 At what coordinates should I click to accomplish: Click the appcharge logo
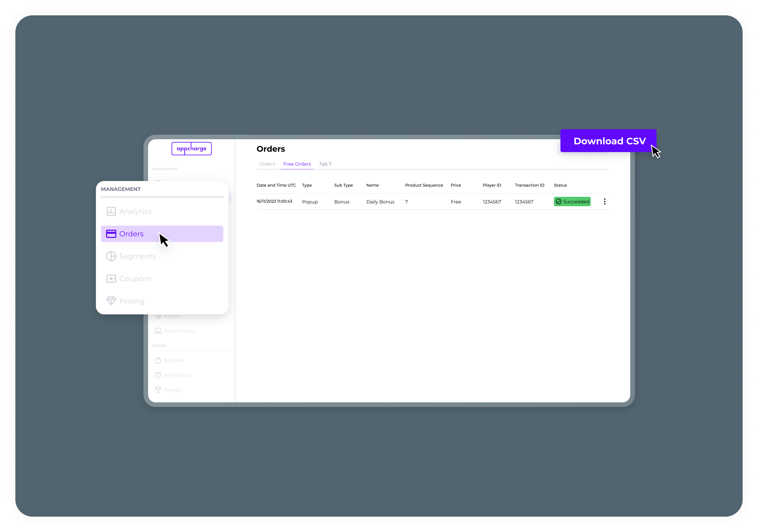click(x=191, y=148)
